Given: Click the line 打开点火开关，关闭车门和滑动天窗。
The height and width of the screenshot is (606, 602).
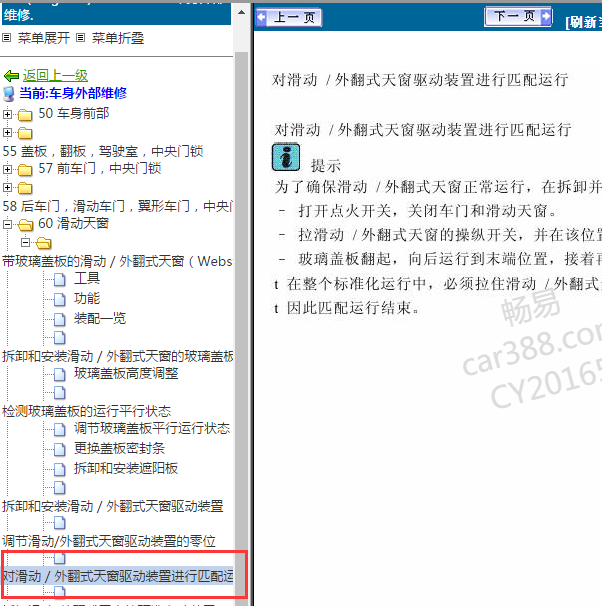Looking at the screenshot, I should 427,211.
